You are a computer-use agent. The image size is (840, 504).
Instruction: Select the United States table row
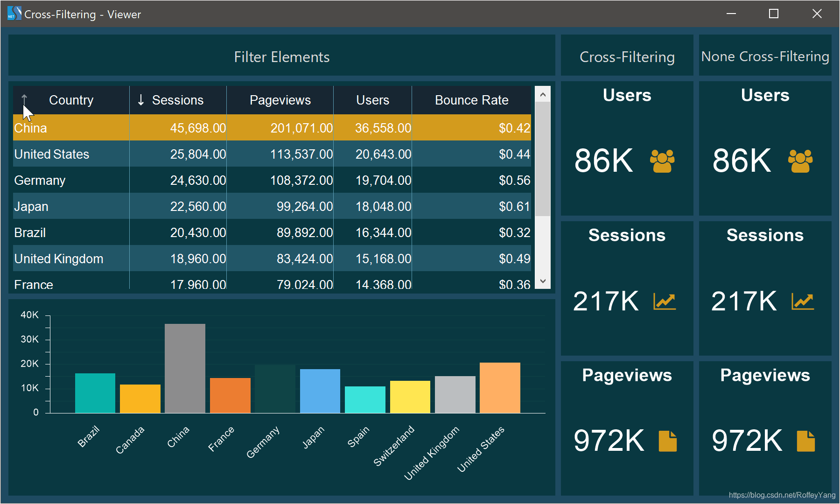(272, 154)
